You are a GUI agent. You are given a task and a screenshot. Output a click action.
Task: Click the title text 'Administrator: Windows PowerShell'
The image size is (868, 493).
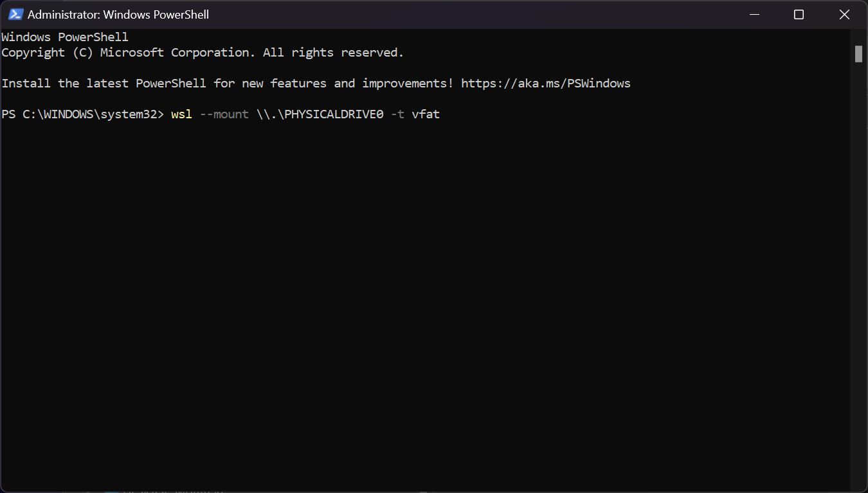[x=118, y=14]
